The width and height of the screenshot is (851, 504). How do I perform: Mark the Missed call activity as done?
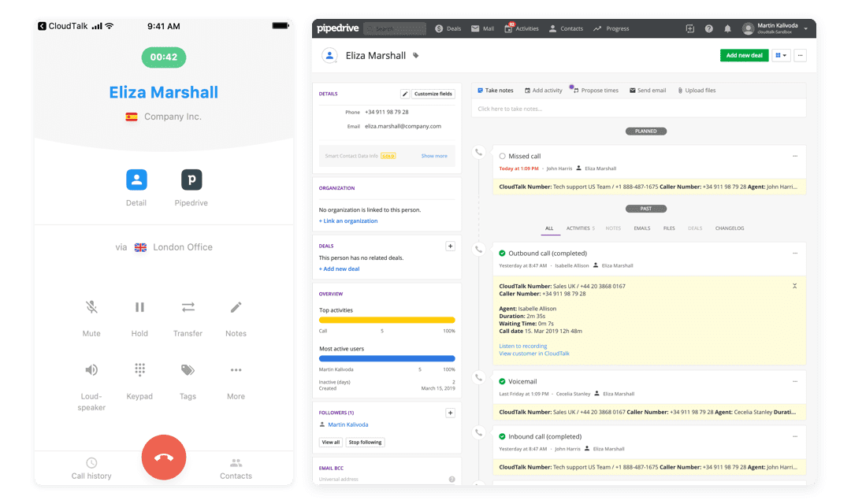point(502,156)
